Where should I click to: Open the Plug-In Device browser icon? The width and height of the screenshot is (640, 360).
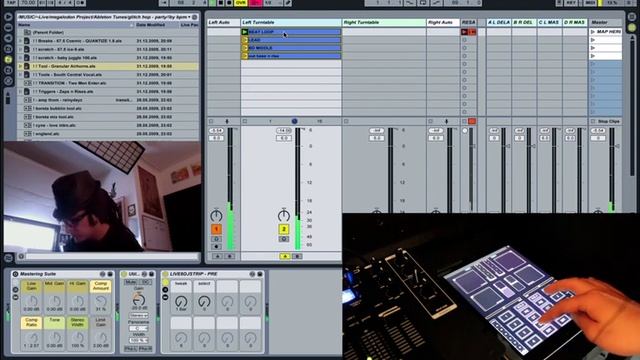pyautogui.click(x=8, y=38)
